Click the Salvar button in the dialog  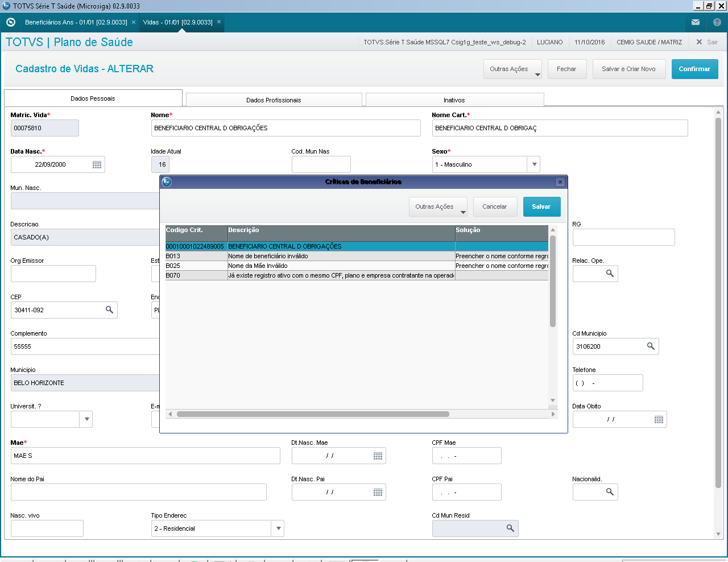(541, 207)
